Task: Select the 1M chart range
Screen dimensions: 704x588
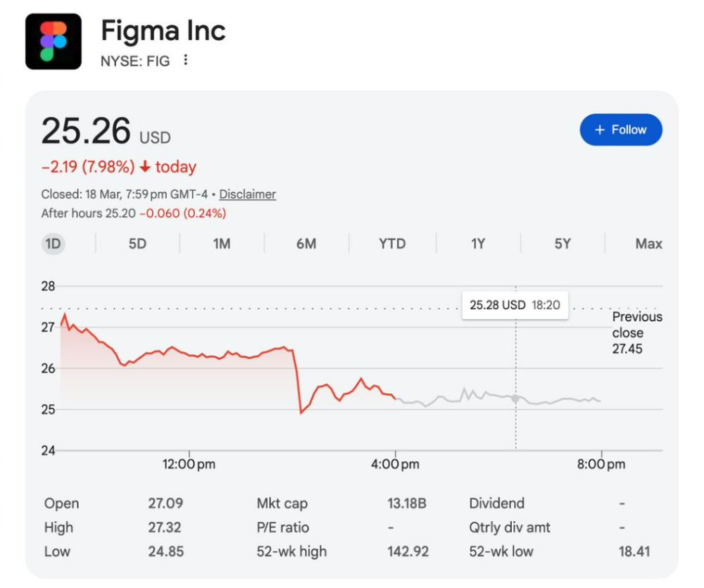Action: click(x=222, y=244)
